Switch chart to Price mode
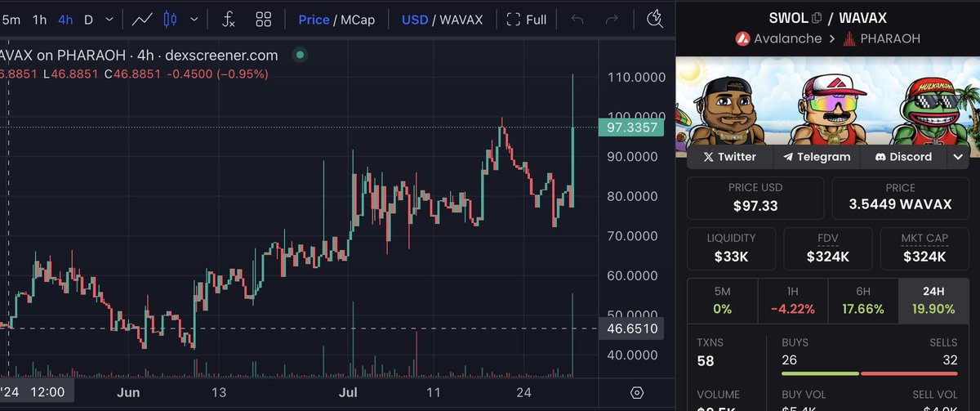This screenshot has width=980, height=411. pos(314,20)
